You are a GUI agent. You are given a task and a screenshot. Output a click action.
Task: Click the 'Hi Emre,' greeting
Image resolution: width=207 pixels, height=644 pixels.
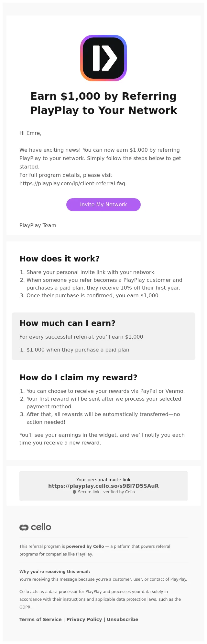(30, 133)
